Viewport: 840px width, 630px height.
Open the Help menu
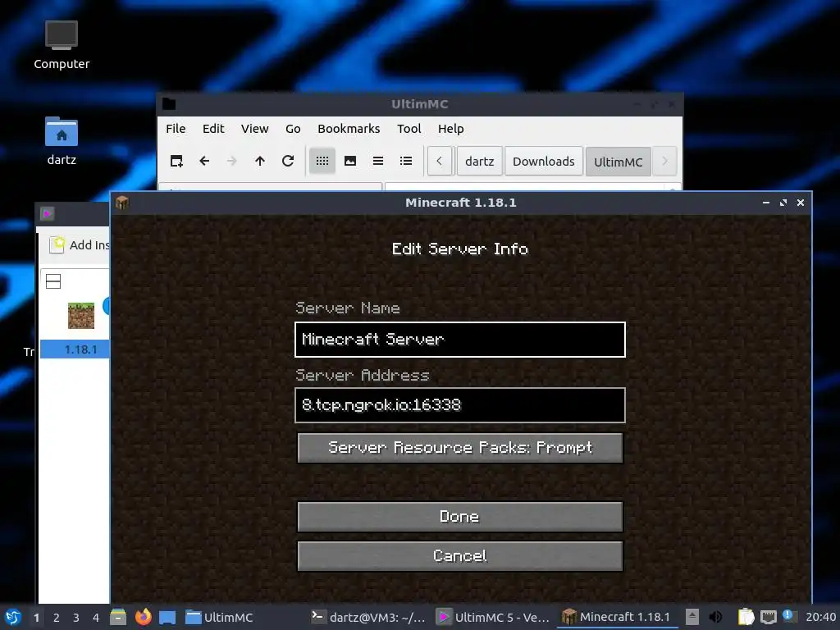(450, 129)
